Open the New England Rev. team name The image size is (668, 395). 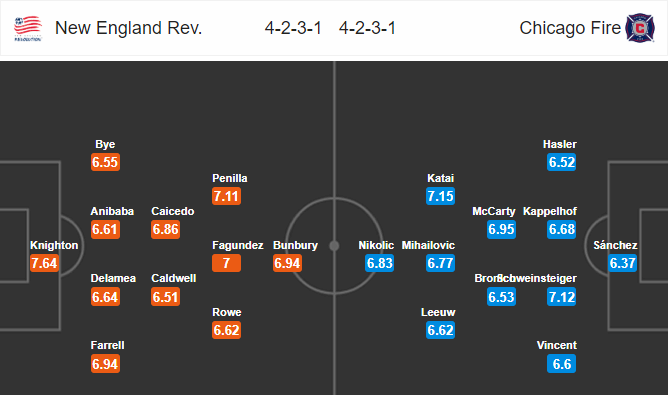click(128, 28)
